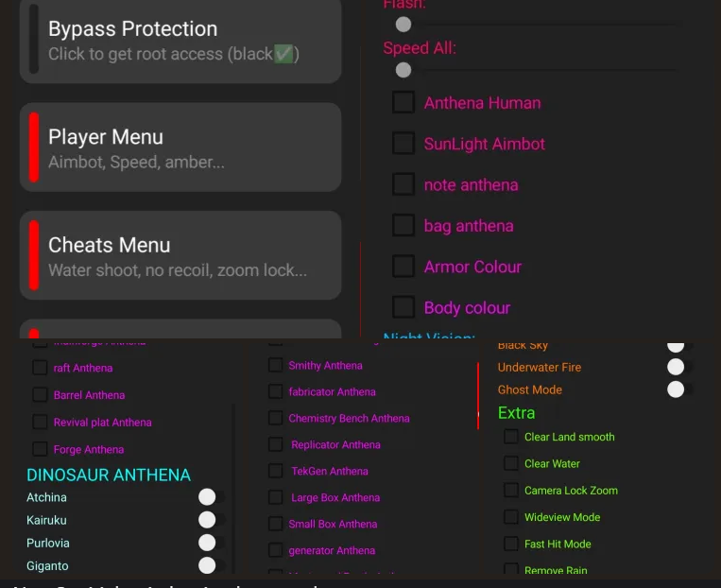This screenshot has height=588, width=721.
Task: Enable the Fast Hit Mode checkbox
Action: click(511, 544)
